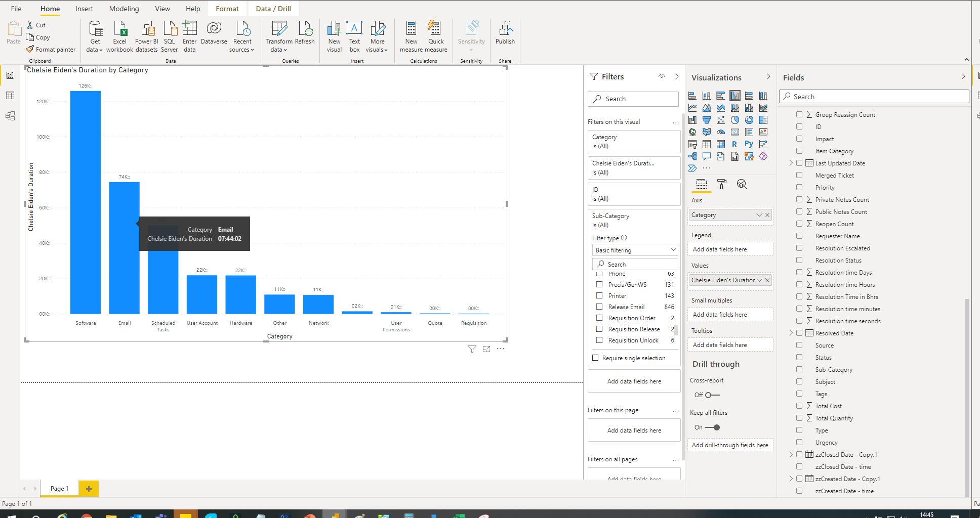Select the Page 1 tab
The image size is (980, 518).
[59, 489]
